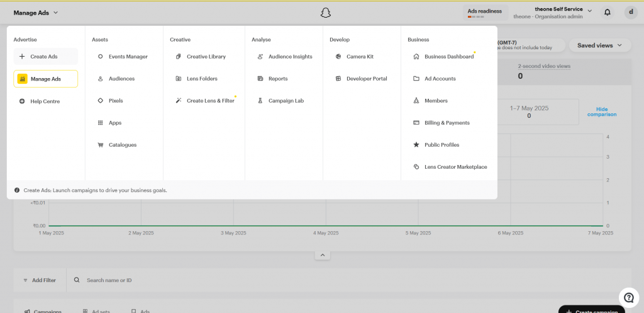Click the Hide comparison link
Image resolution: width=644 pixels, height=313 pixels.
tap(602, 112)
